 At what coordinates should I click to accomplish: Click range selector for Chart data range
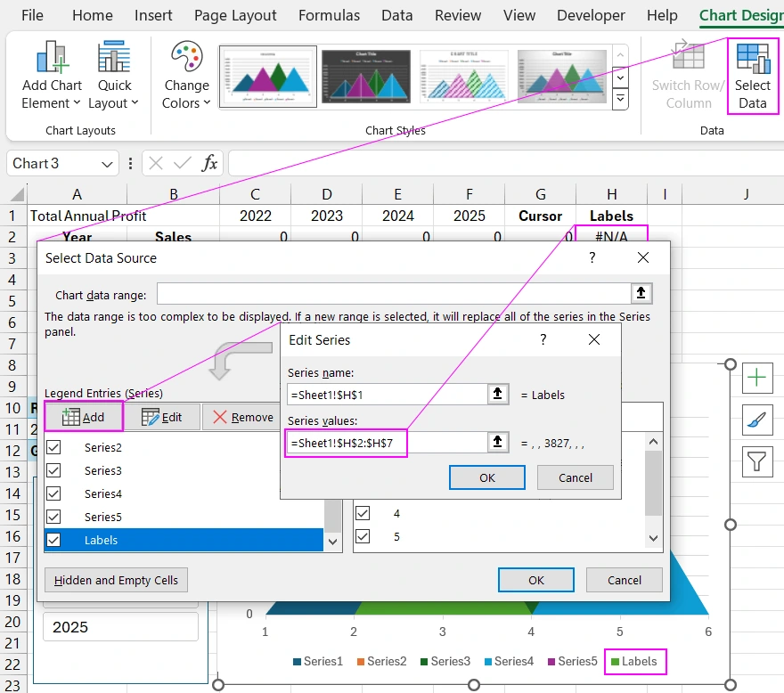(641, 294)
